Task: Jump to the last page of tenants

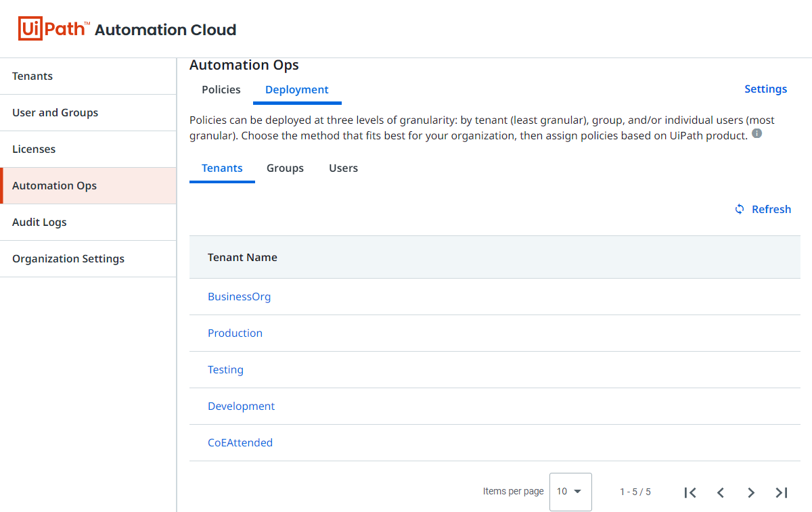Action: [782, 492]
